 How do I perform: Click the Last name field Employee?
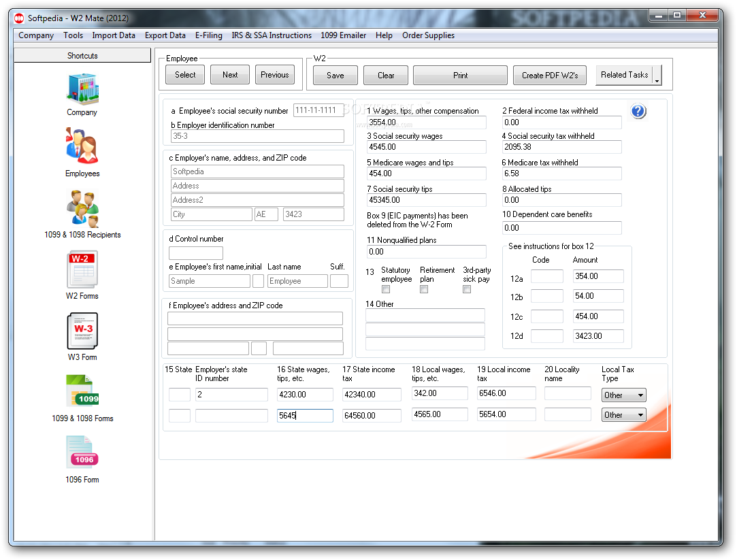pos(297,281)
